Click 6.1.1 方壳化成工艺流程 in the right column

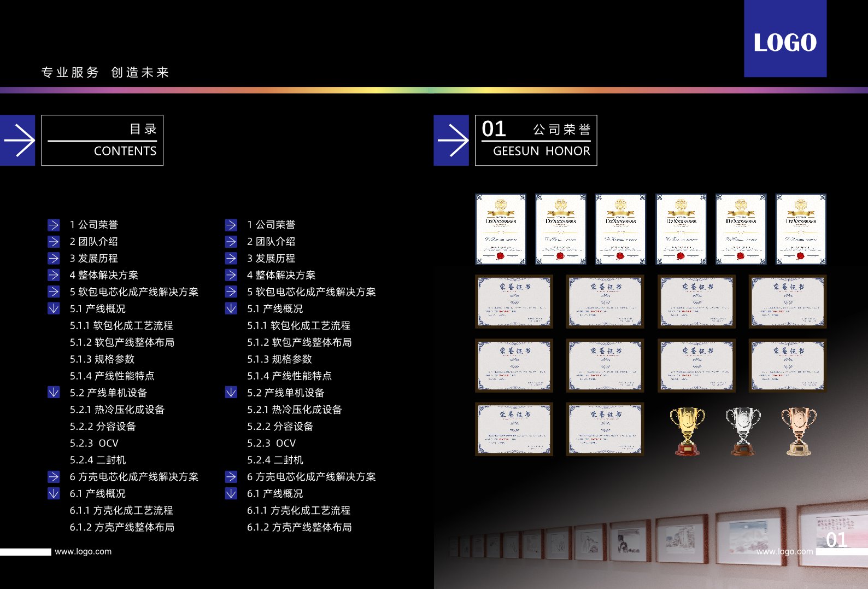(x=298, y=511)
